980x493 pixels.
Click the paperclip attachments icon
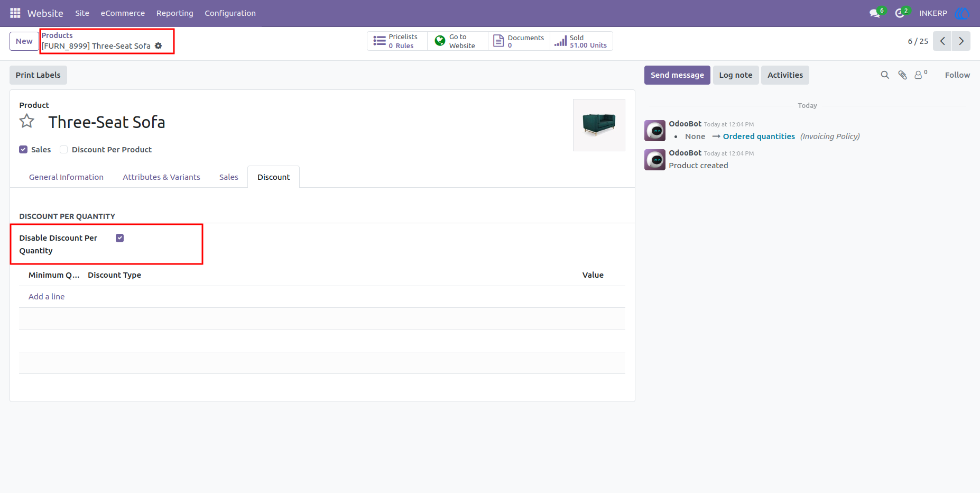coord(902,75)
